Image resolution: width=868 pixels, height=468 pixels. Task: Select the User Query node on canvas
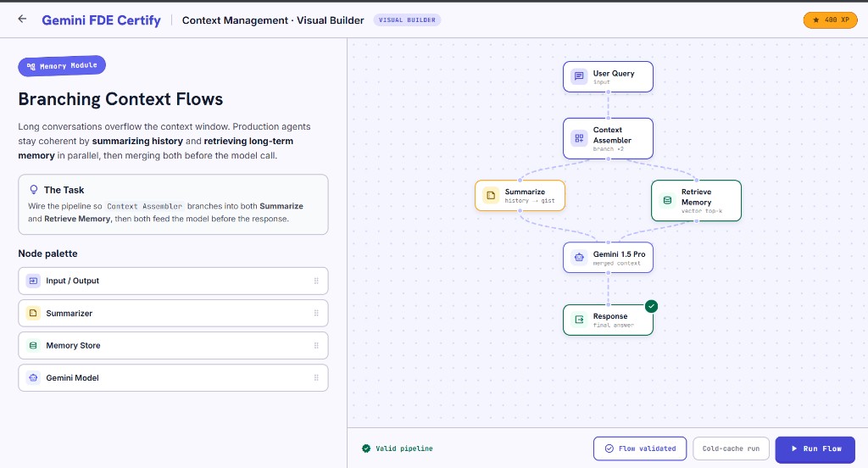point(608,76)
